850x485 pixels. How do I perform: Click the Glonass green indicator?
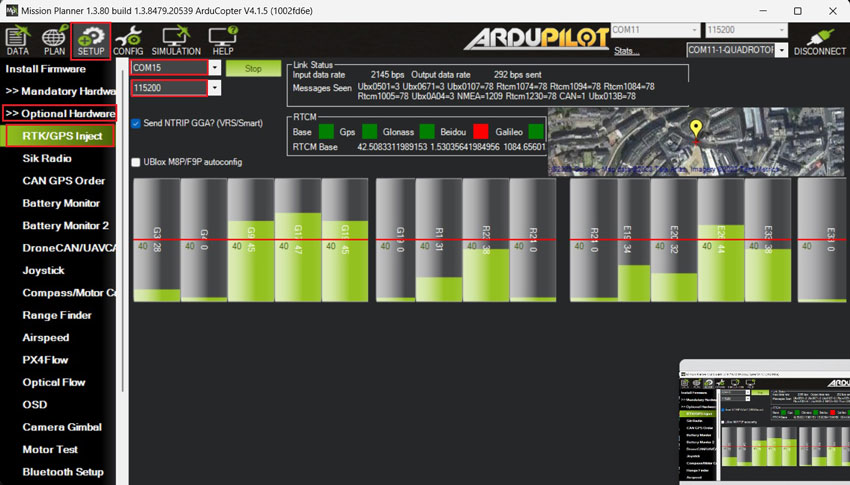[427, 132]
